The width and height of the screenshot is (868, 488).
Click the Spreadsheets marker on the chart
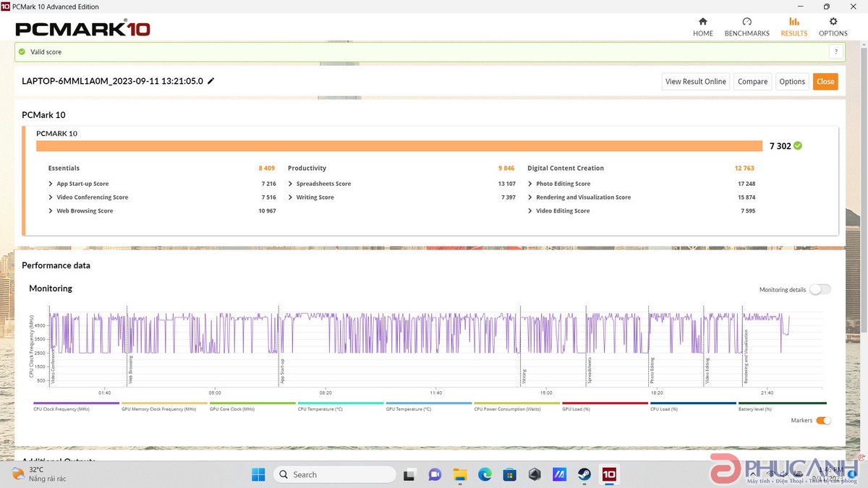[x=590, y=369]
